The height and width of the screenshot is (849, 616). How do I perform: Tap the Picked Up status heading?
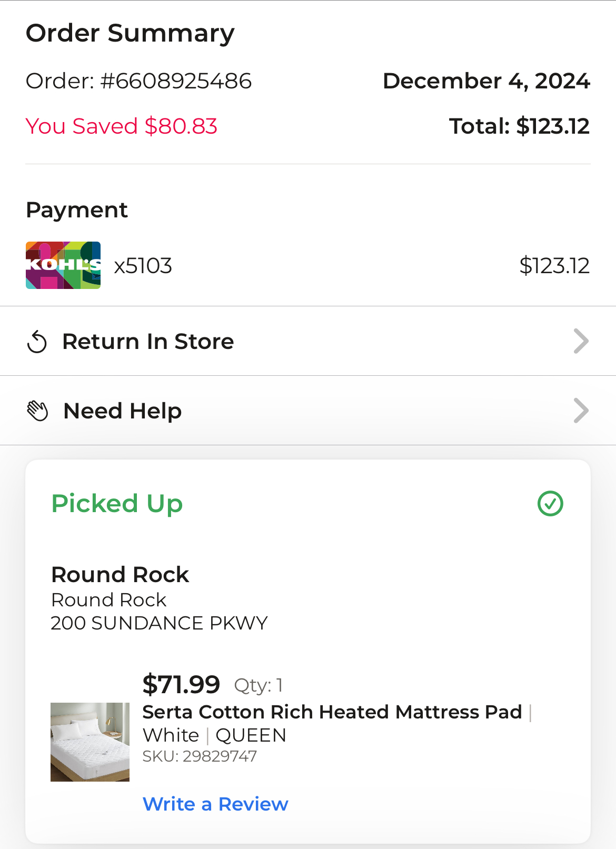(x=117, y=504)
